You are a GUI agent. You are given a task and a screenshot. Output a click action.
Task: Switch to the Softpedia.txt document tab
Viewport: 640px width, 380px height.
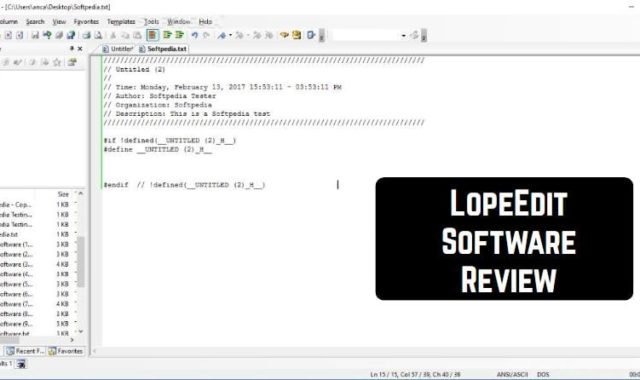(163, 49)
